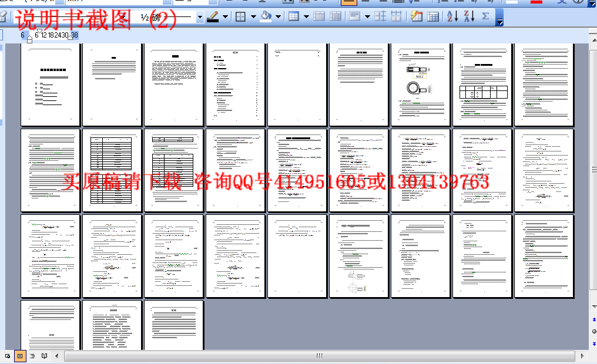This screenshot has width=597, height=364.
Task: Switch to Outline view
Action: point(32,356)
